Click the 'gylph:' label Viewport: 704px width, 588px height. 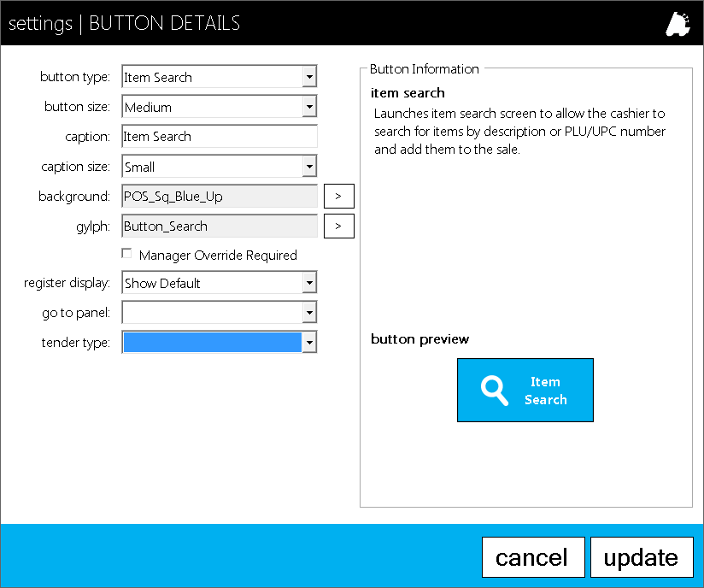tap(93, 226)
